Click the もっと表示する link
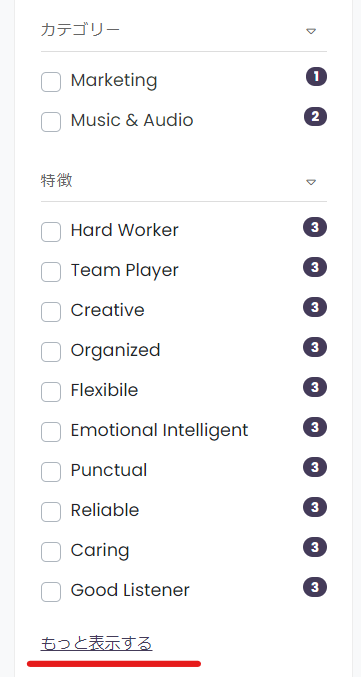The width and height of the screenshot is (361, 677). pos(96,643)
